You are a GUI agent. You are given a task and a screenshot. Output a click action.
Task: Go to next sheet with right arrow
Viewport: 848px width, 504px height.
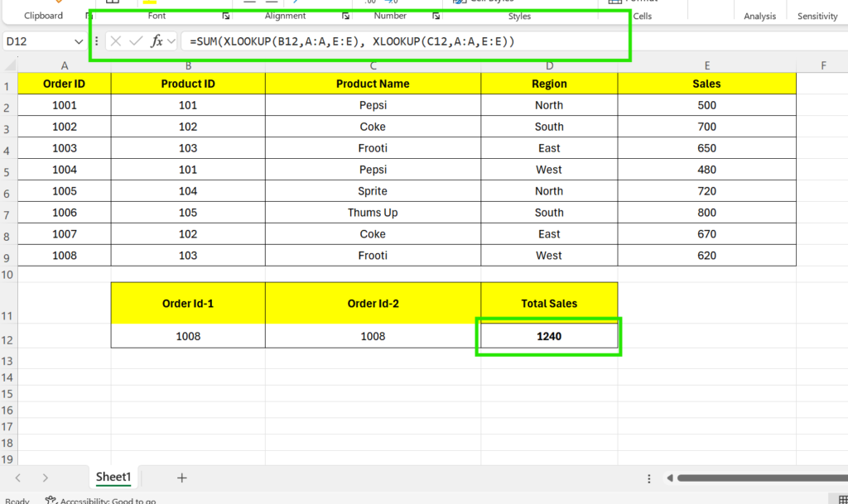pos(45,478)
